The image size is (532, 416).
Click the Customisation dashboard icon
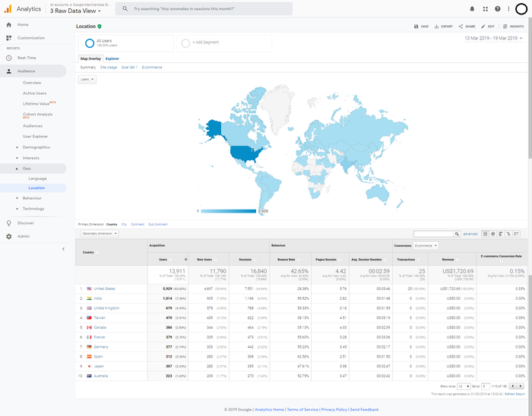point(9,38)
